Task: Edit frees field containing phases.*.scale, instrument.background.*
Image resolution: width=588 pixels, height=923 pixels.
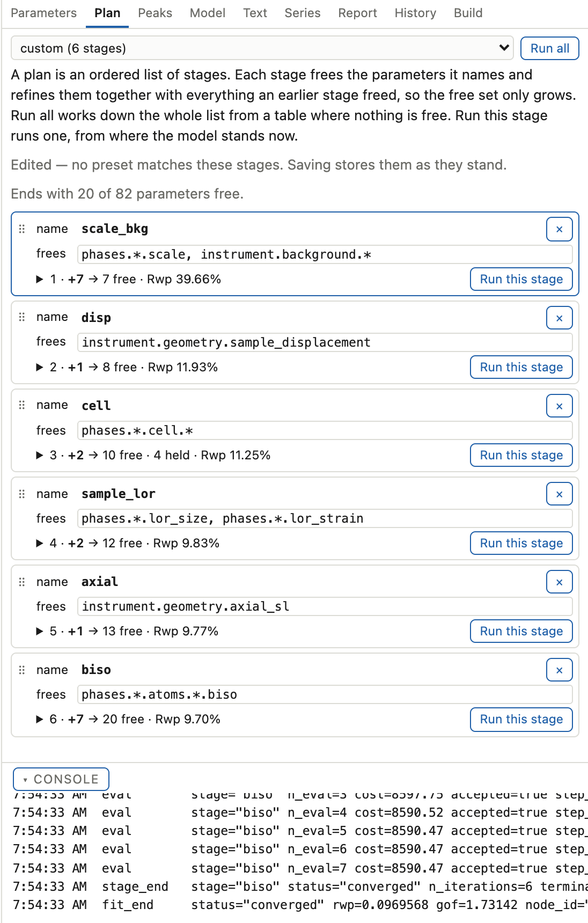Action: pos(325,254)
